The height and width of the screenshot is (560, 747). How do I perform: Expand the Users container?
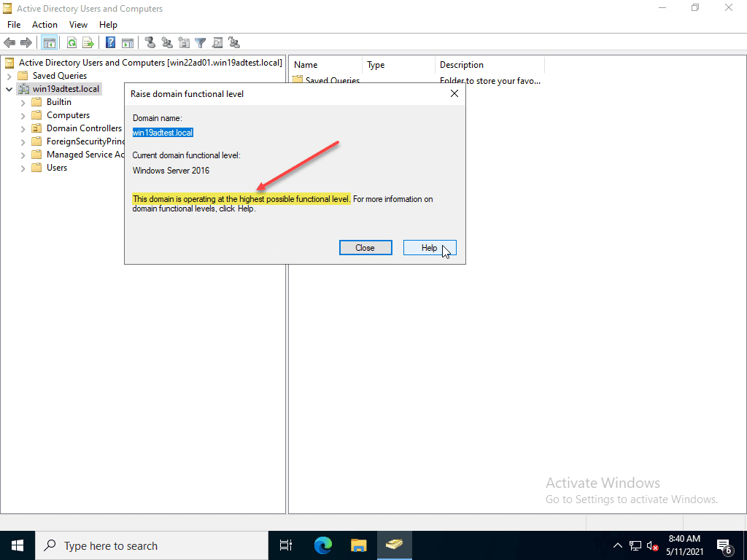(x=23, y=167)
